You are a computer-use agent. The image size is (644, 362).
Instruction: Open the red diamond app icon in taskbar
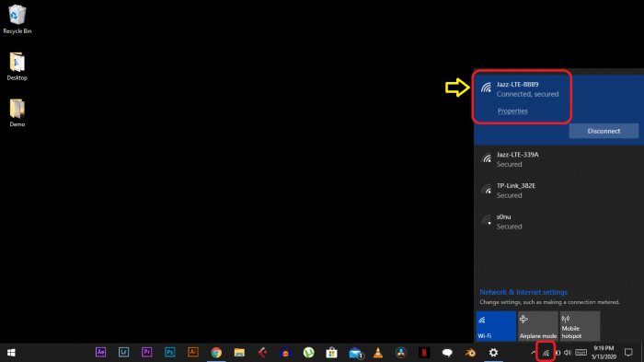[262, 353]
